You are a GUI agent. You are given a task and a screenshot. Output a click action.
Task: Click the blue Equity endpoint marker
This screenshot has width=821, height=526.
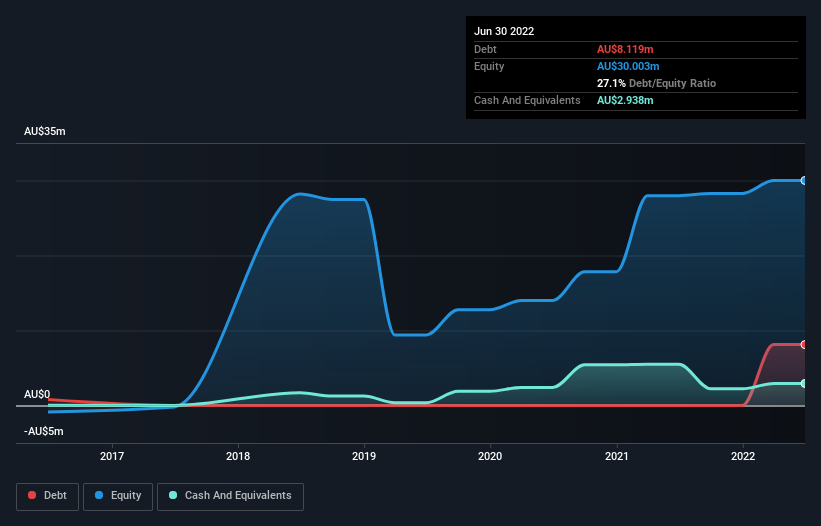(804, 181)
